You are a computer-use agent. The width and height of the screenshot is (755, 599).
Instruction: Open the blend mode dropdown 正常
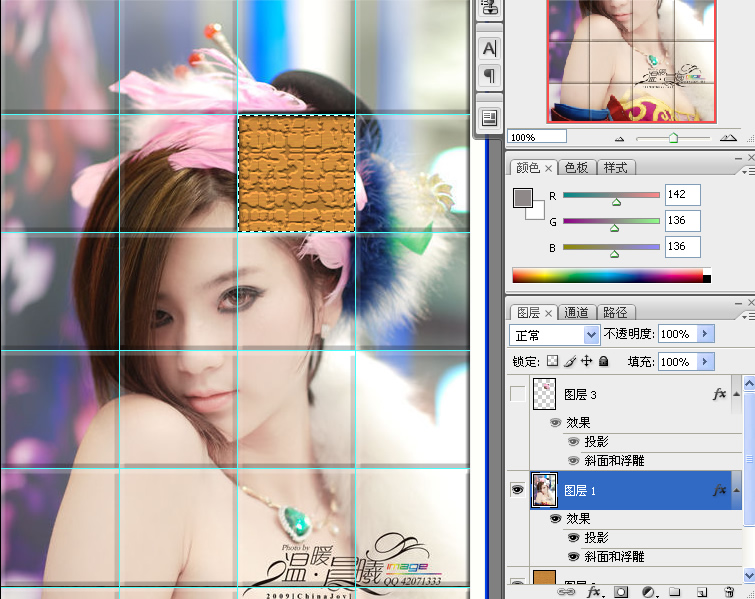pos(554,334)
